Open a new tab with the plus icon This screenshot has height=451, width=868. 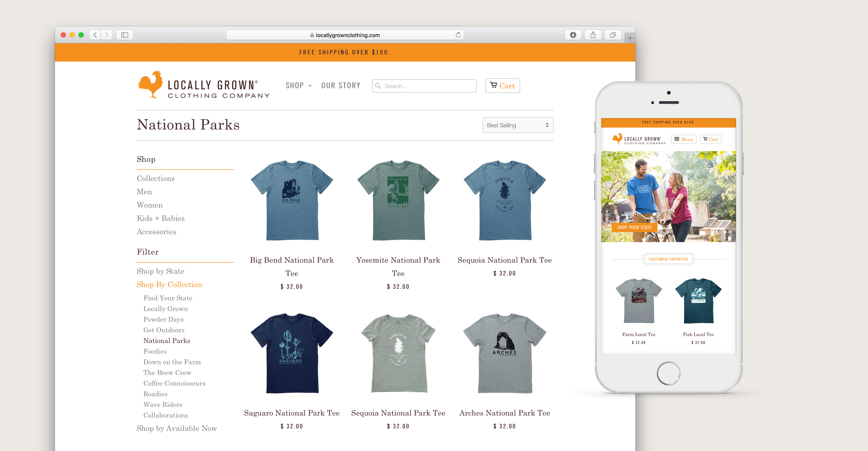[x=630, y=38]
